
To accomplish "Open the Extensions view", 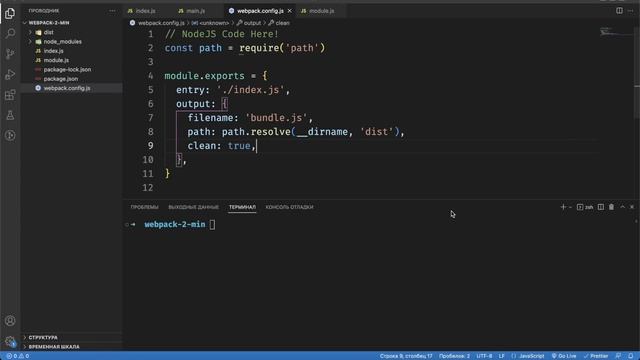I will click(10, 95).
